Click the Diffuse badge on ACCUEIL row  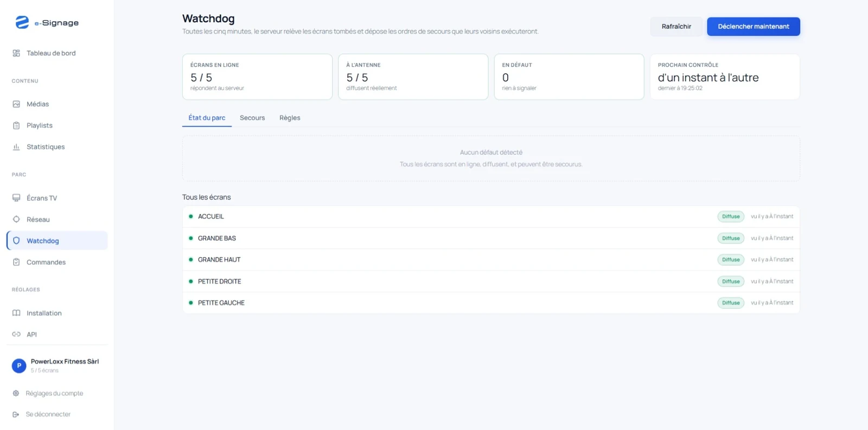point(731,216)
